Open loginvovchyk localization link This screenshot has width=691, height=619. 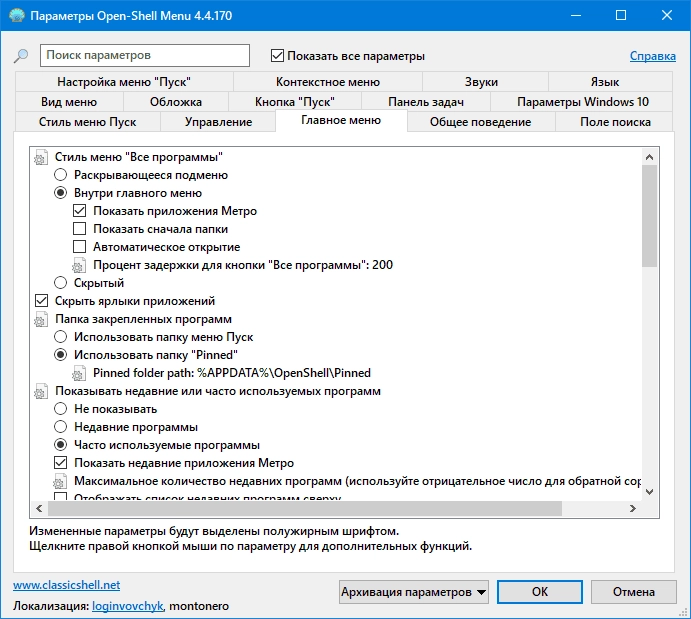click(128, 606)
